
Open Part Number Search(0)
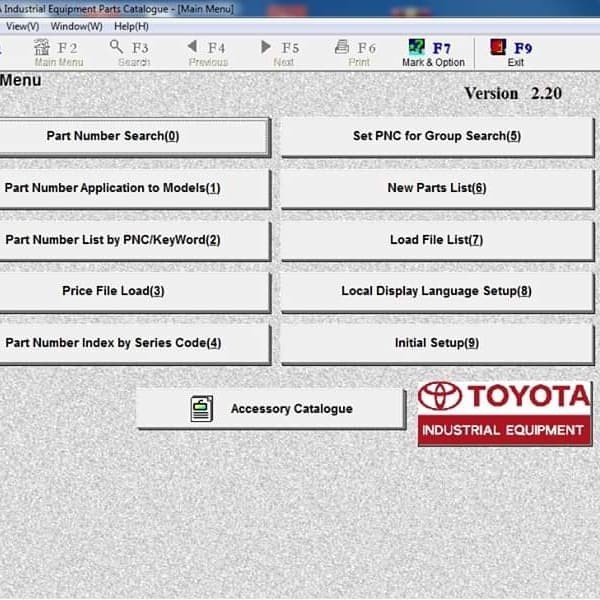pos(134,137)
